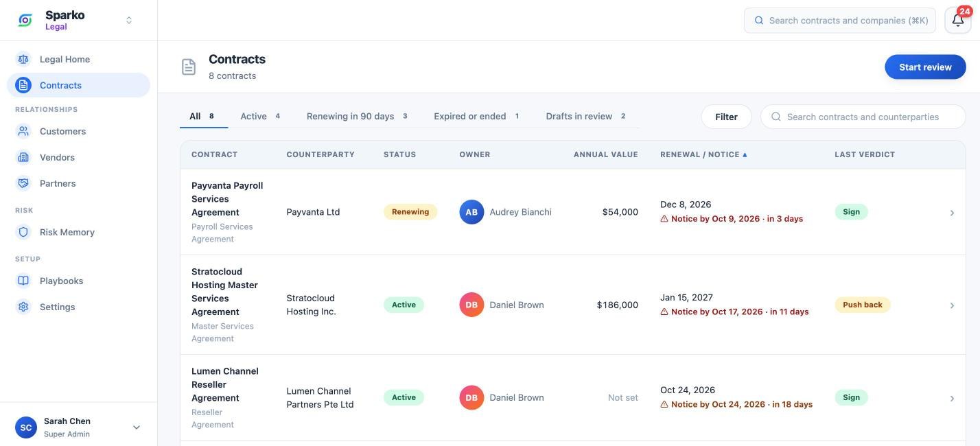Click the Customers people icon

click(23, 131)
